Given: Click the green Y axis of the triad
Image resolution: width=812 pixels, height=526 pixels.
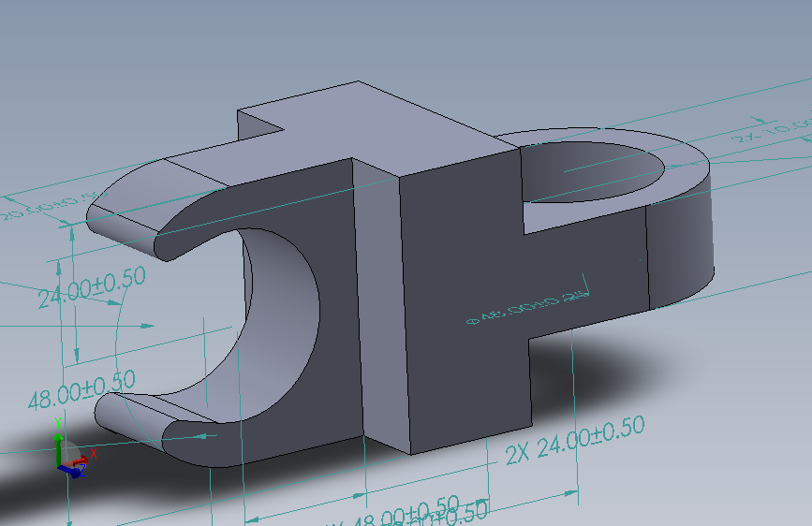Looking at the screenshot, I should (58, 450).
